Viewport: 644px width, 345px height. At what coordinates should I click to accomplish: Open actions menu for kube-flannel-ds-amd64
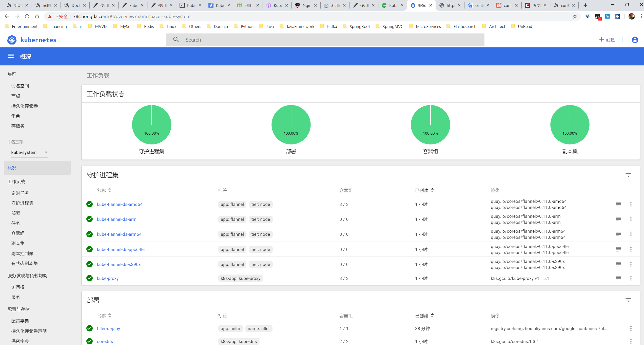631,204
